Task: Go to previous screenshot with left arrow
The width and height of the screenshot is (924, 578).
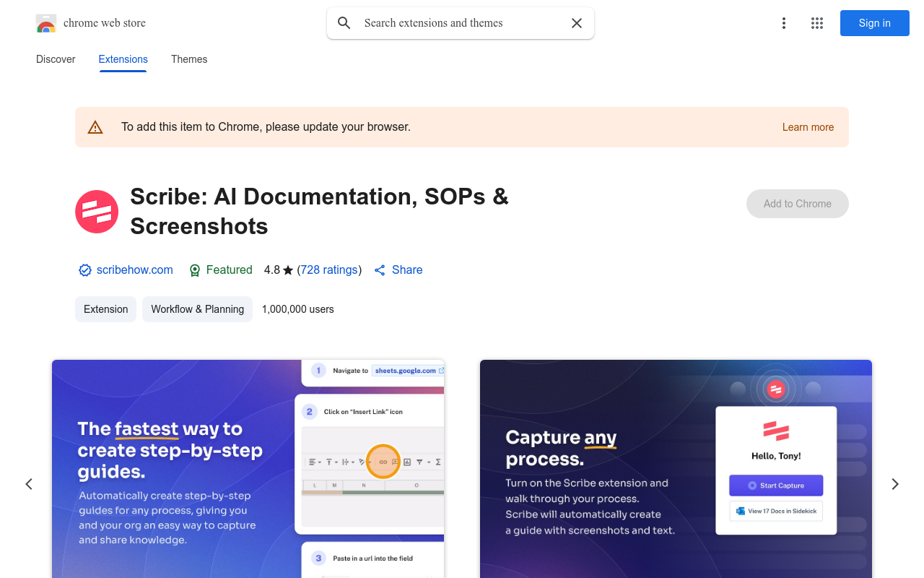Action: (29, 484)
